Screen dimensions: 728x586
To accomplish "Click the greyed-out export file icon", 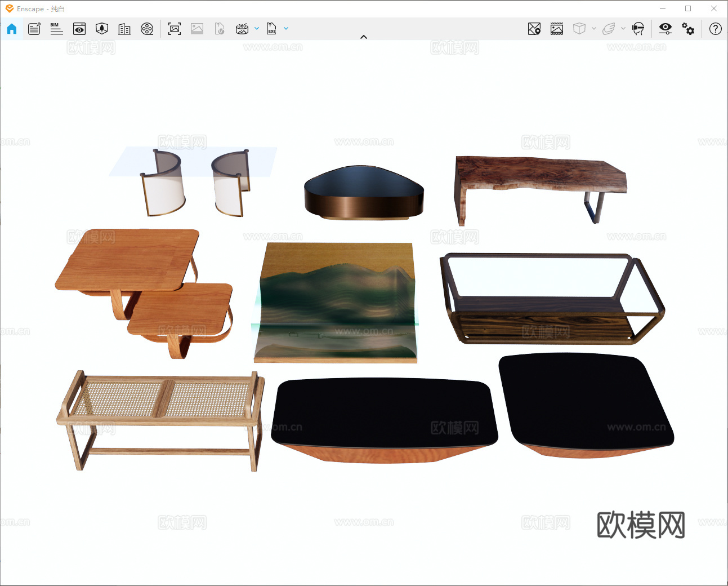I will 220,29.
